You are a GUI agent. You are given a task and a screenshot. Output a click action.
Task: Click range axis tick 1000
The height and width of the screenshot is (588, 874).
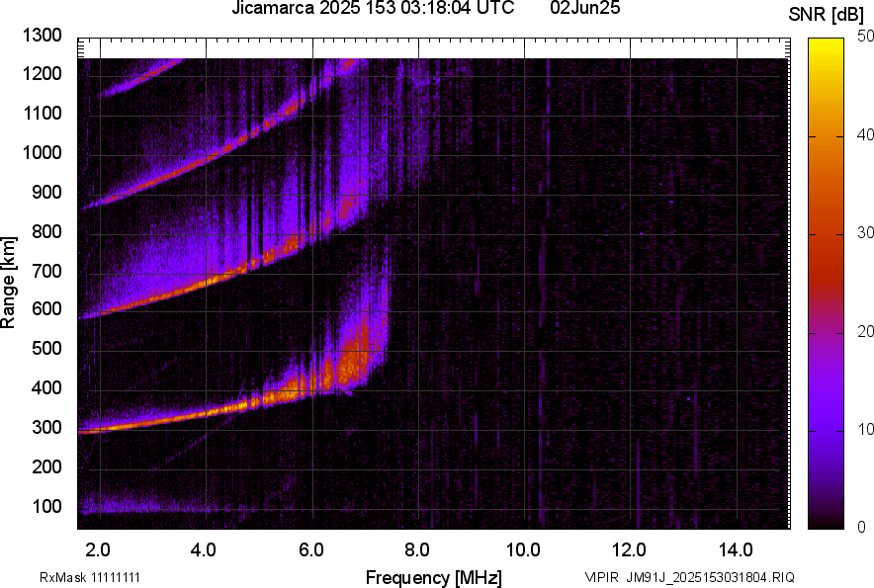[42, 152]
